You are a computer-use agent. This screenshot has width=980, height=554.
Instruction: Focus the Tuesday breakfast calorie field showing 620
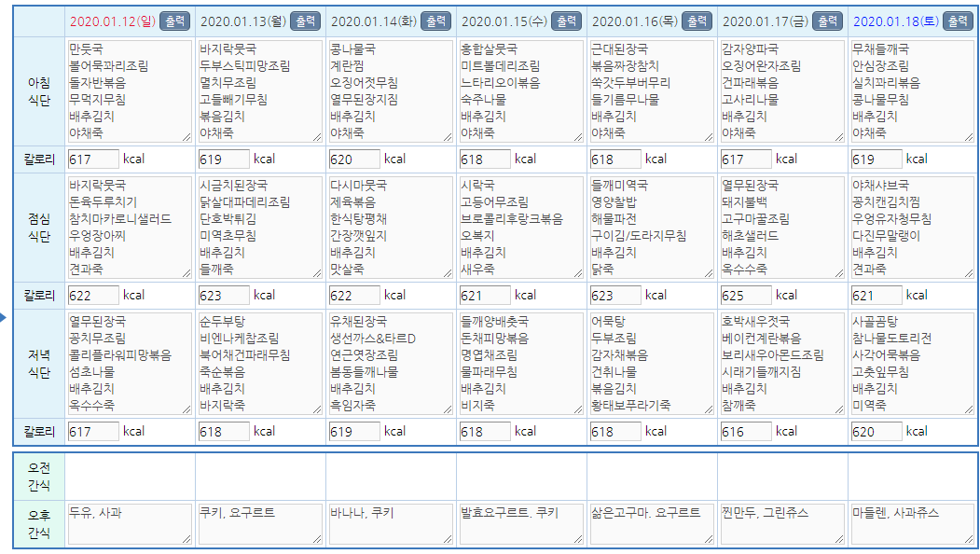point(354,159)
